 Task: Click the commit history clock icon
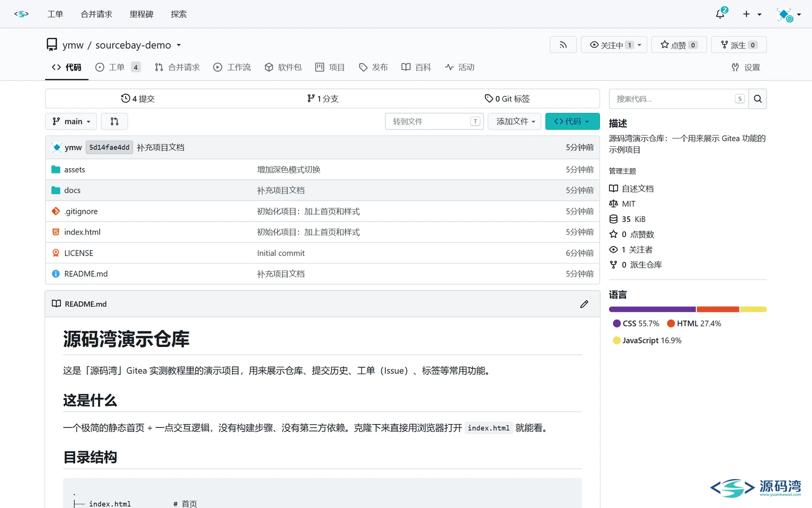click(x=125, y=98)
